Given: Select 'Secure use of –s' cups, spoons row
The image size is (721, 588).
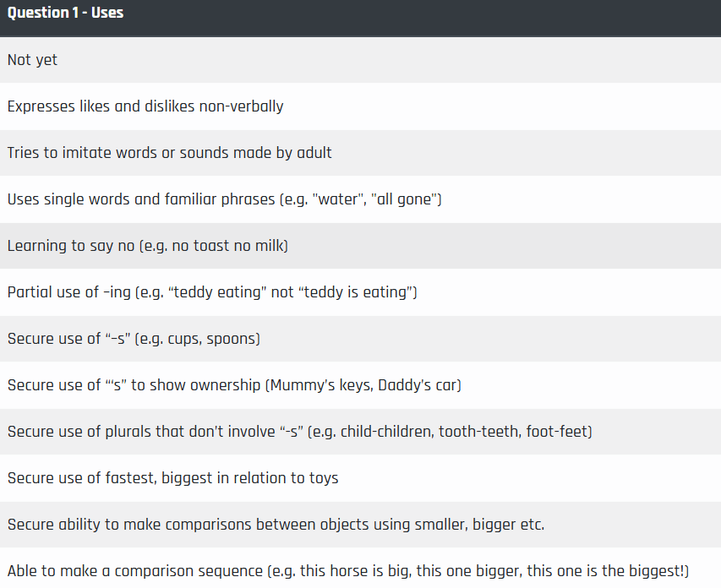Looking at the screenshot, I should pos(360,339).
